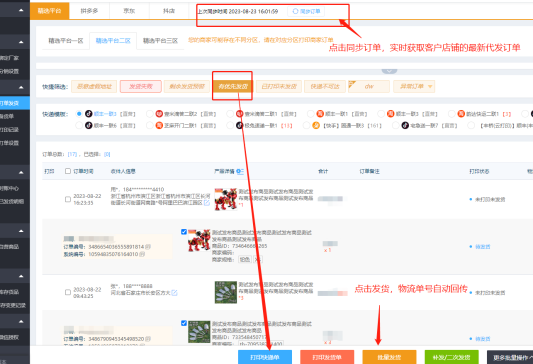Viewport: 533px width, 364px height.
Task: Open the 精选平台三区 tab
Action: pyautogui.click(x=160, y=41)
